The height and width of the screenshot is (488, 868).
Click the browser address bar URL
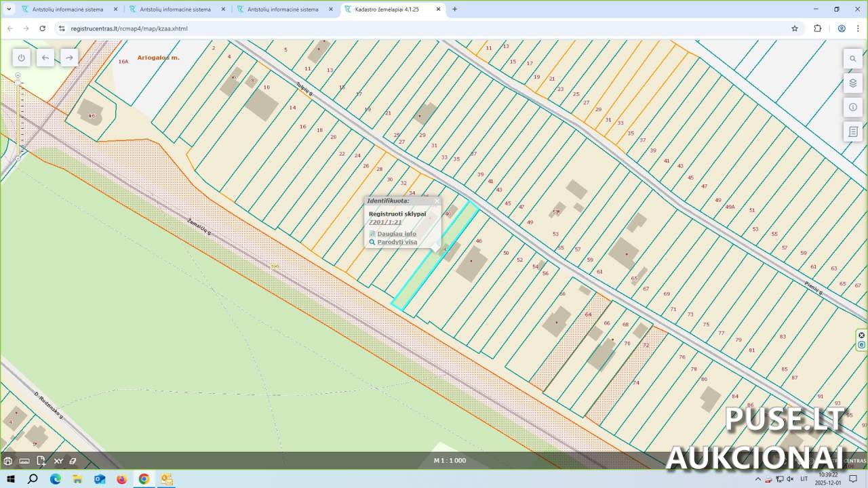pos(129,28)
